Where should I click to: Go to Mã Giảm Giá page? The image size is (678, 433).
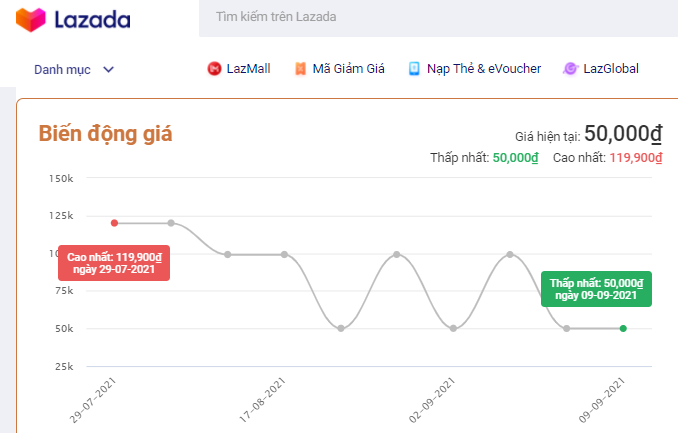tap(348, 69)
